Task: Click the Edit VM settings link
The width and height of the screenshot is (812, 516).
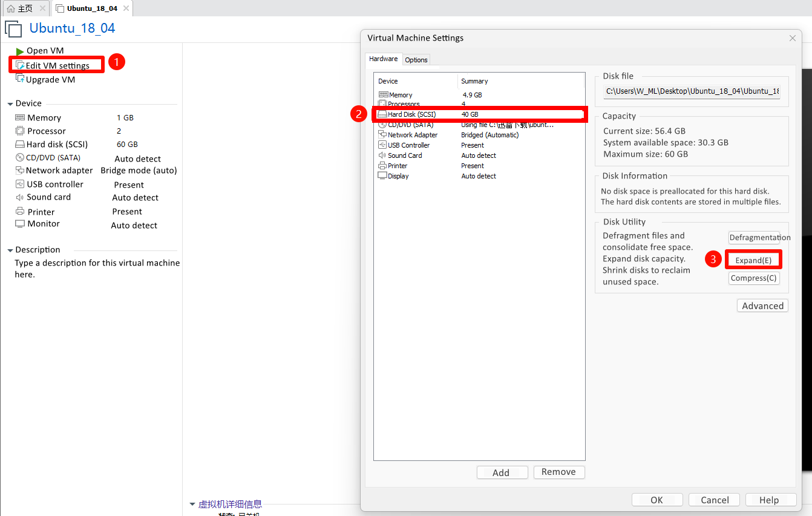Action: click(x=57, y=65)
